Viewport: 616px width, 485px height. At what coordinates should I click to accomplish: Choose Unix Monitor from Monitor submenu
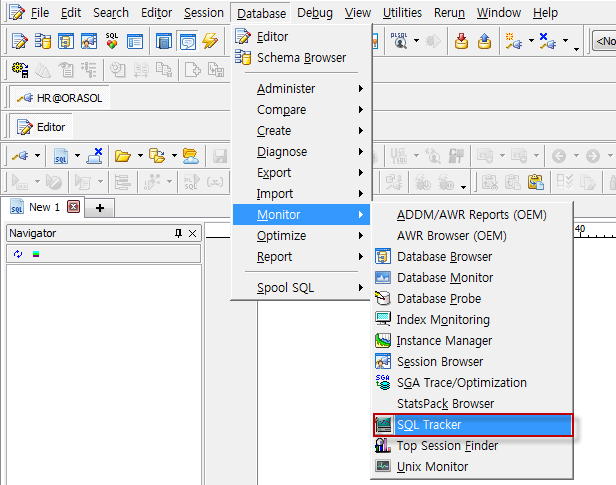click(432, 467)
